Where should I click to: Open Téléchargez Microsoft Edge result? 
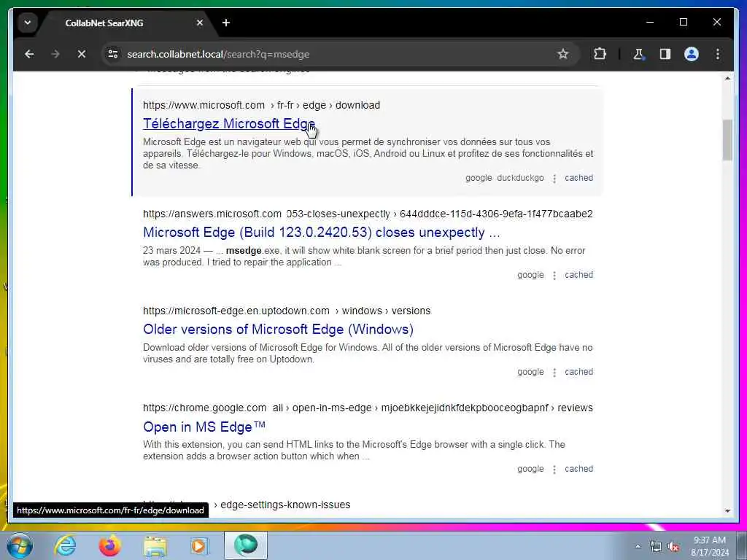(x=228, y=124)
